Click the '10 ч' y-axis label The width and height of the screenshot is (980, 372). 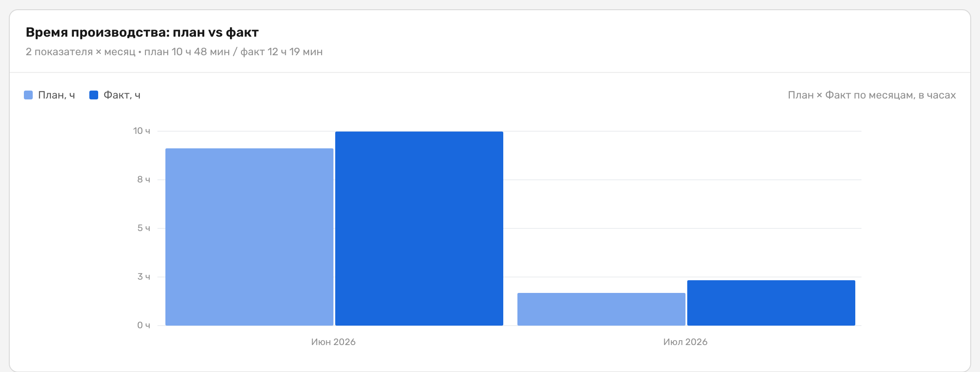(x=142, y=131)
